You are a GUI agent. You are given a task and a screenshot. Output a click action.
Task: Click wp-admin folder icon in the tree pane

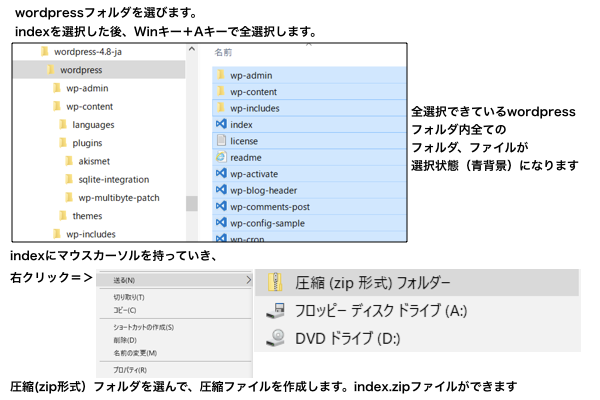click(57, 88)
